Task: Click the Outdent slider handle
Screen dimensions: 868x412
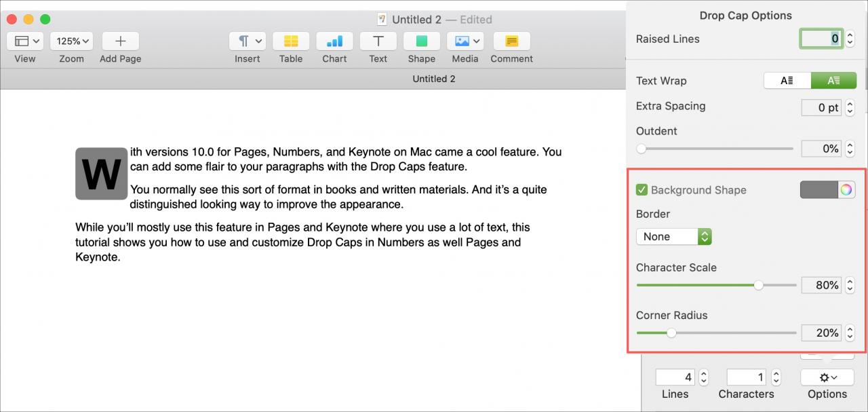Action: [x=642, y=149]
